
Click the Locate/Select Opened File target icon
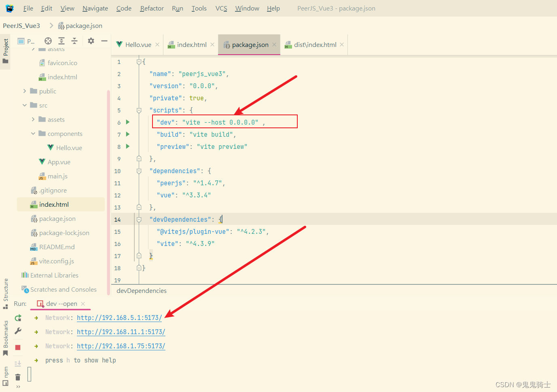click(x=48, y=41)
